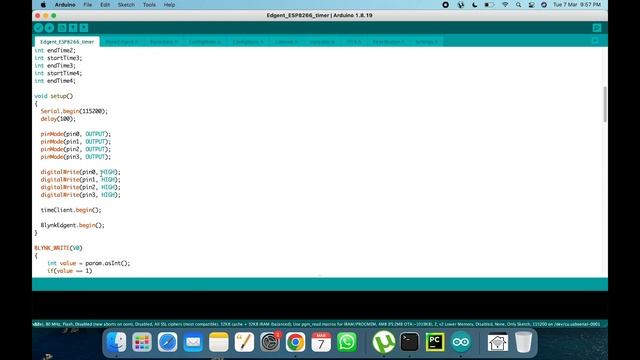Viewport: 640px width, 360px height.
Task: Open Mail from the Dock
Action: pyautogui.click(x=193, y=342)
